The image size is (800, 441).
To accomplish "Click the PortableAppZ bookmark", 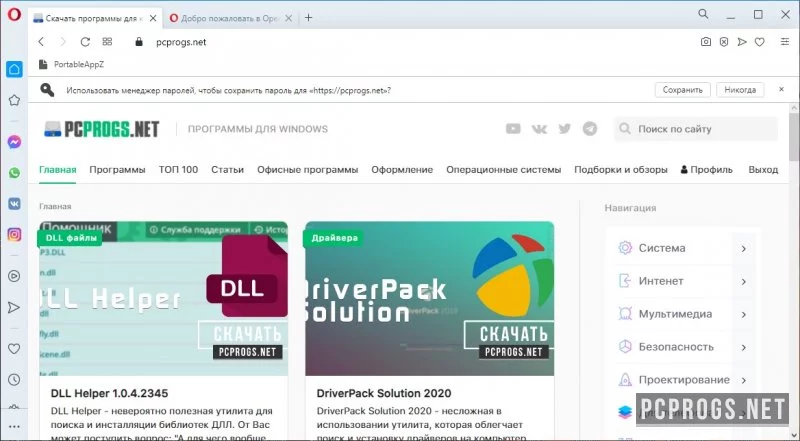I will [x=72, y=64].
